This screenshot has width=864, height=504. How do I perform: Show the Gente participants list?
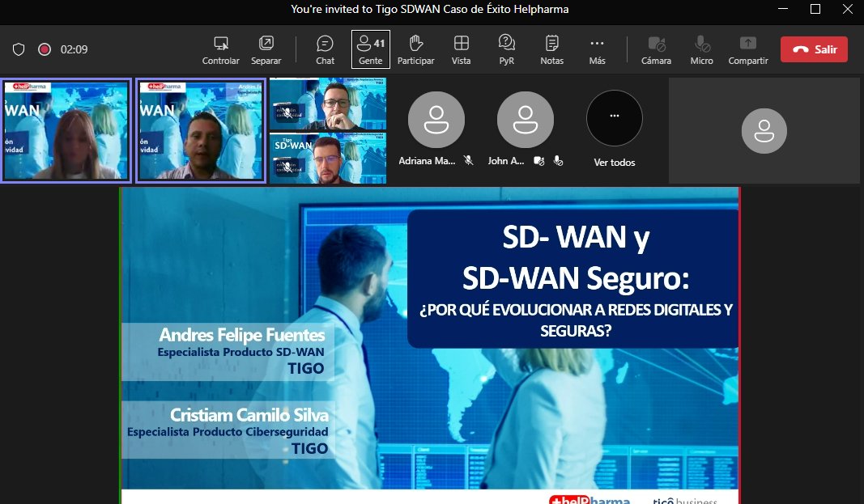click(x=371, y=49)
